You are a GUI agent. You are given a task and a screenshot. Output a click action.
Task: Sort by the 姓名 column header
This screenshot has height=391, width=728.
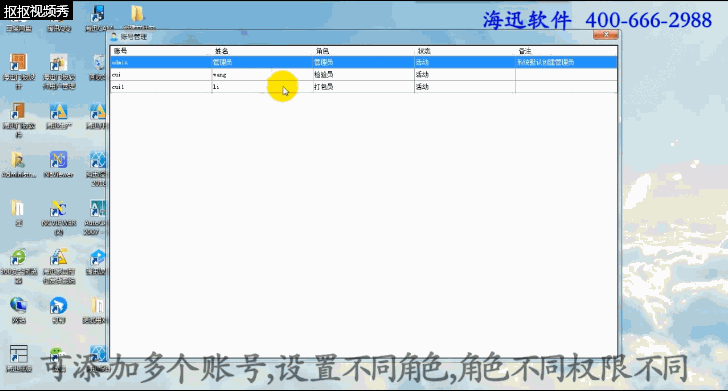click(x=262, y=51)
